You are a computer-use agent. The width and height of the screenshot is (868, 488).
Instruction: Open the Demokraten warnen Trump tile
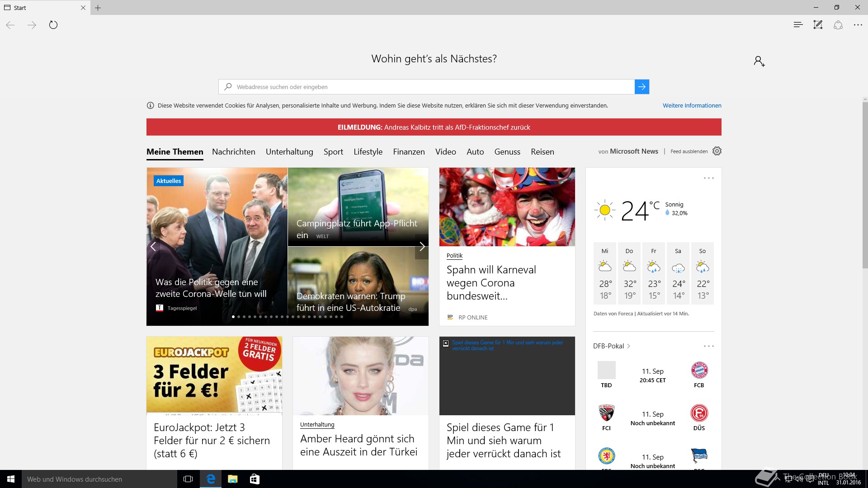click(358, 286)
